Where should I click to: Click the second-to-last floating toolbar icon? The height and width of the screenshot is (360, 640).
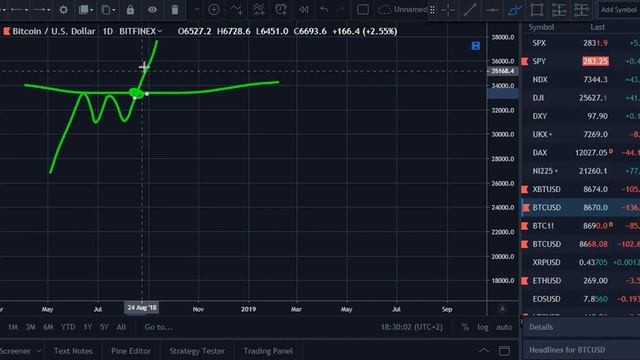(x=559, y=9)
